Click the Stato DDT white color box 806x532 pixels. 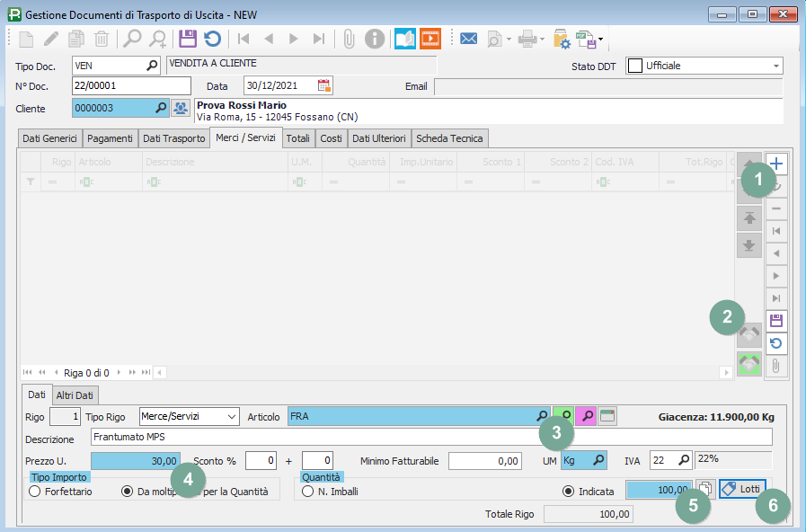(634, 66)
